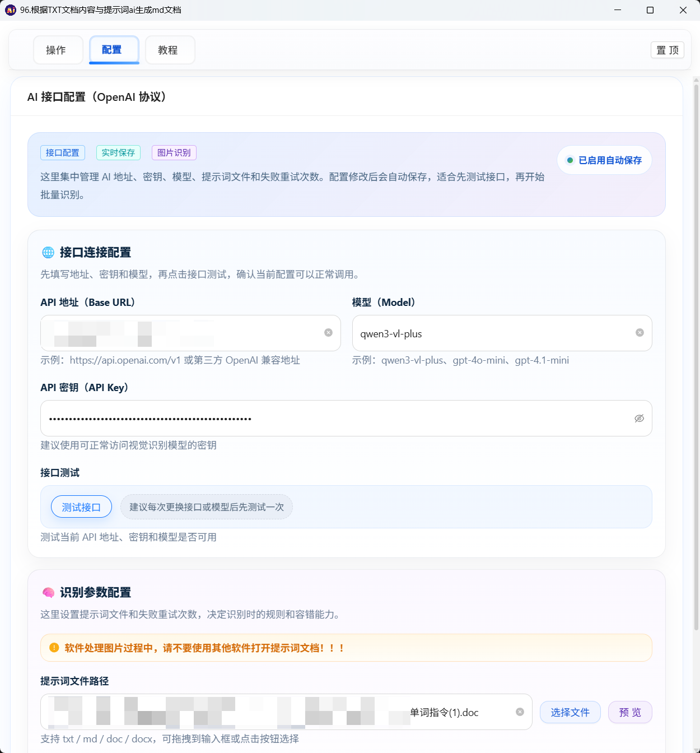Click the globe icon beside 接口连接配置
Image resolution: width=700 pixels, height=753 pixels.
(48, 253)
